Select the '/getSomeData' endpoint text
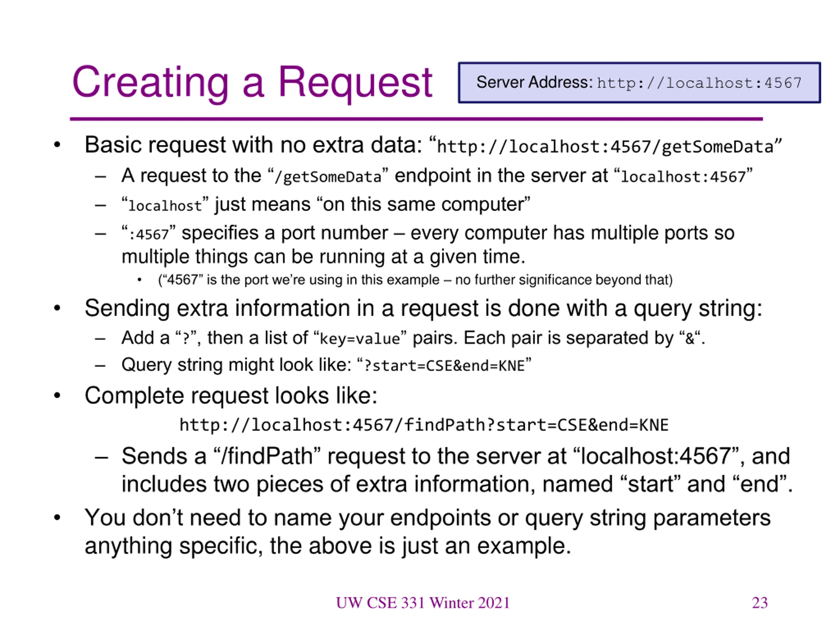840x630 pixels. 328,177
